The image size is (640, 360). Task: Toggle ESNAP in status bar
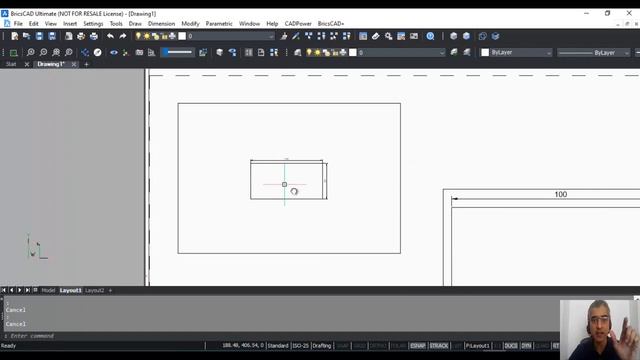click(x=418, y=346)
